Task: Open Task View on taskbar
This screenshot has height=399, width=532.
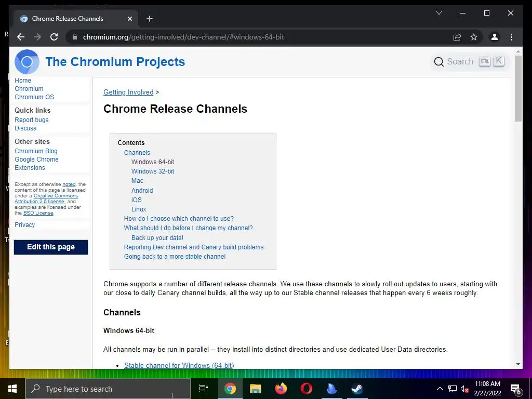Action: pyautogui.click(x=203, y=389)
